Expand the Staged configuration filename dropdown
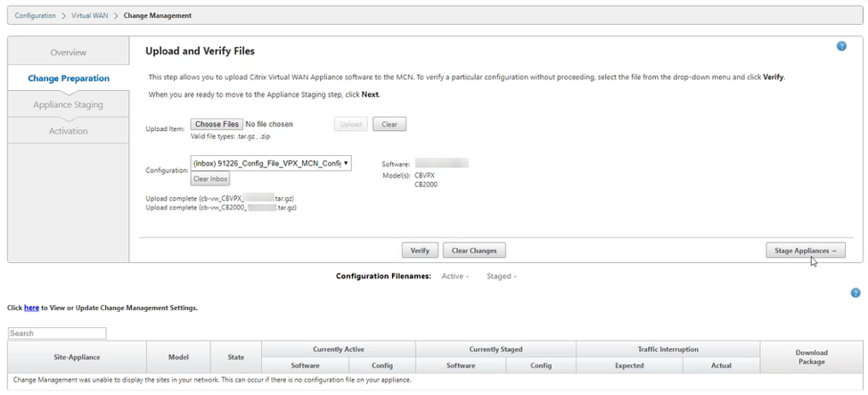The image size is (868, 395). click(501, 276)
